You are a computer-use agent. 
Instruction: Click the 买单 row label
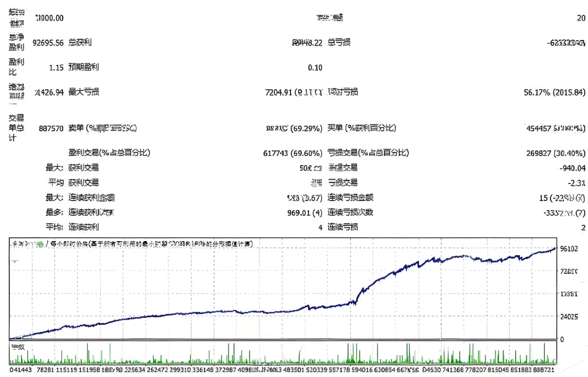[x=362, y=128]
